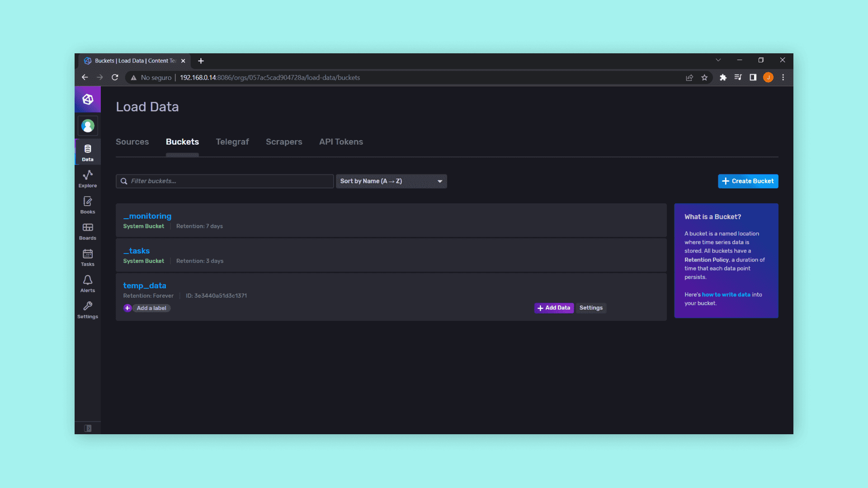Open Boards dashboards icon
868x488 pixels.
[x=88, y=231]
